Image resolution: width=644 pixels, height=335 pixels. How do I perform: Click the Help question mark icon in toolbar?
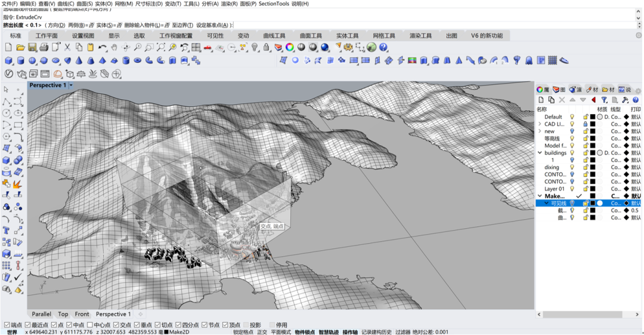[x=383, y=47]
